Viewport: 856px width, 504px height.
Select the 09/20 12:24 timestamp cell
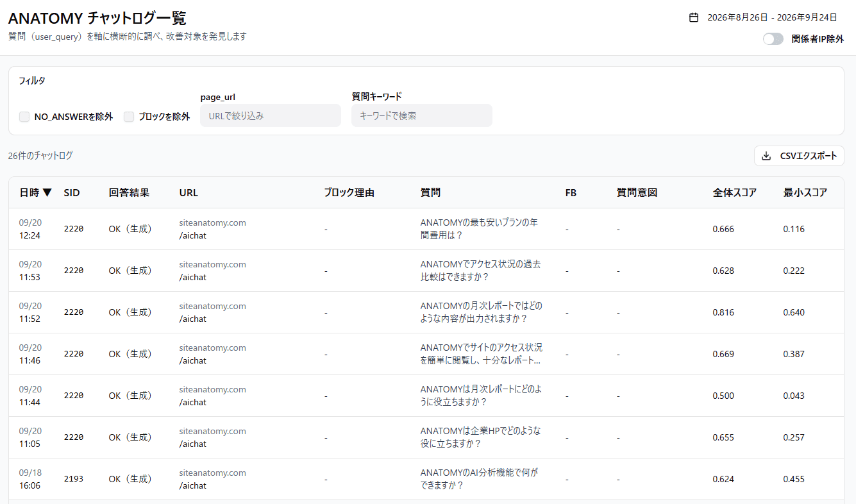(30, 229)
